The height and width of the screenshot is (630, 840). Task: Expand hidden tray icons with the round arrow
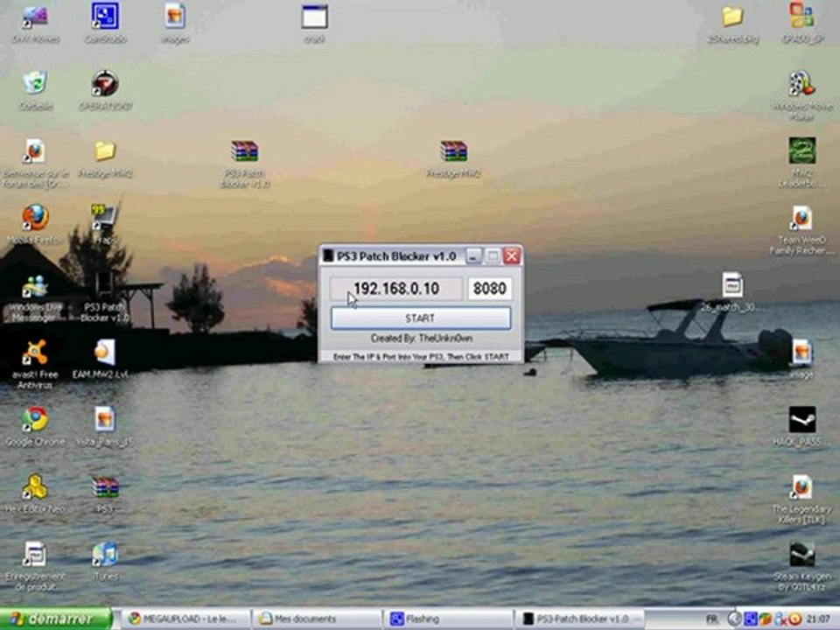click(x=734, y=619)
